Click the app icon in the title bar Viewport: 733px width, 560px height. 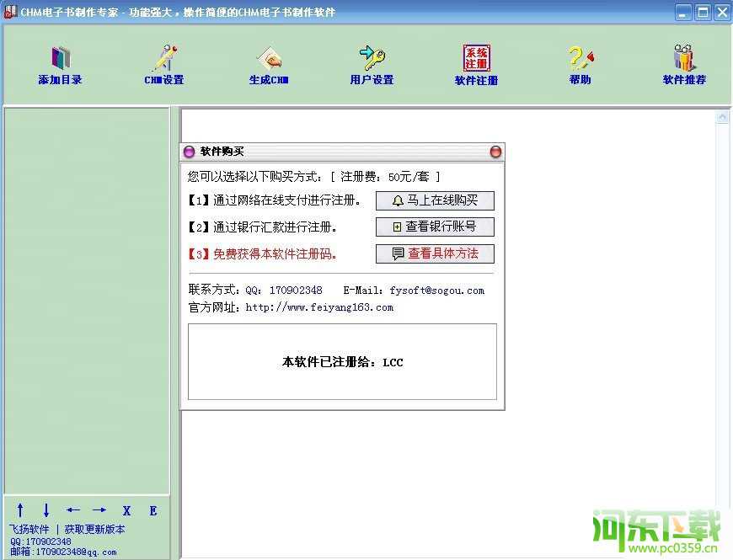click(x=10, y=12)
